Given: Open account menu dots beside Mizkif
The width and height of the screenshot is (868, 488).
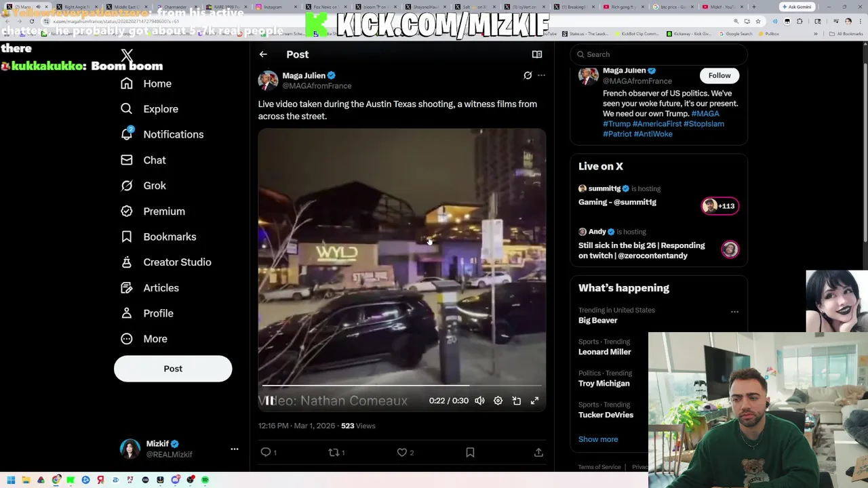Looking at the screenshot, I should coord(235,449).
